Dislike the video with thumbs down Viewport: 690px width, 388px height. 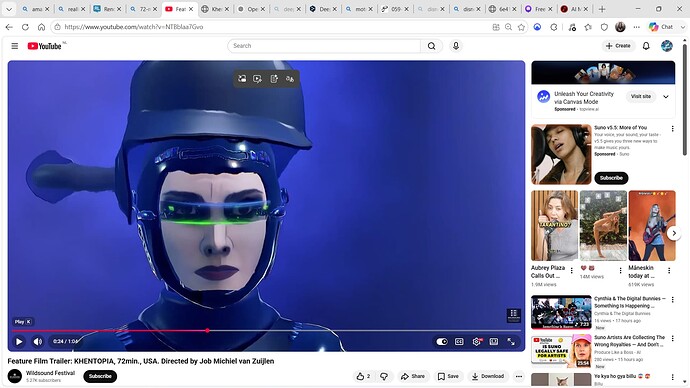pyautogui.click(x=384, y=376)
